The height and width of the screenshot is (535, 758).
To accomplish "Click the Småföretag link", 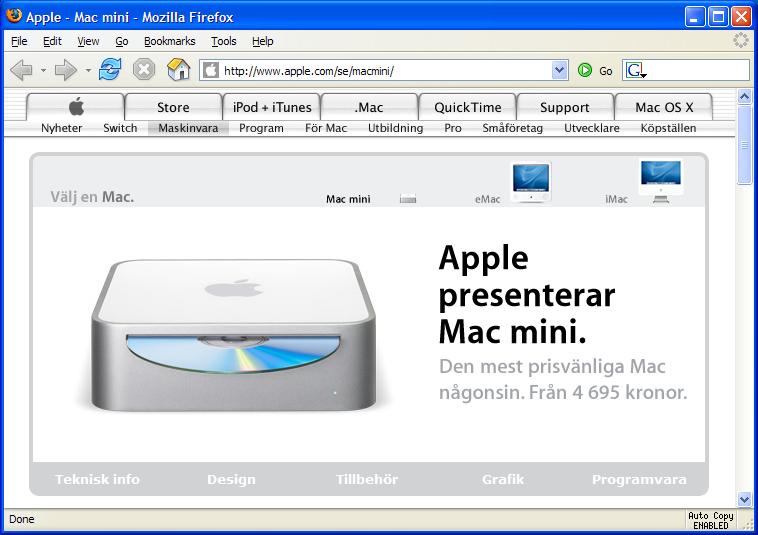I will pos(512,128).
